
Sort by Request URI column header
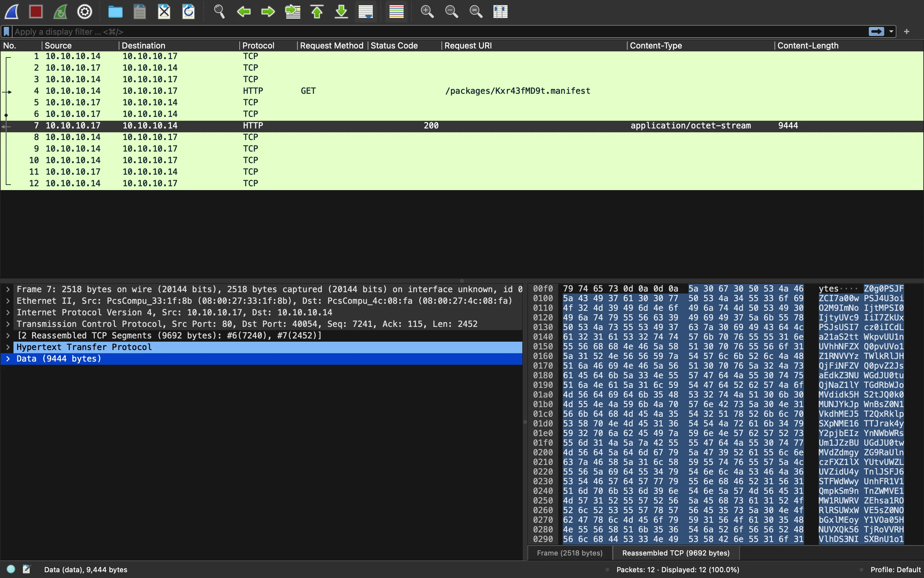click(534, 46)
